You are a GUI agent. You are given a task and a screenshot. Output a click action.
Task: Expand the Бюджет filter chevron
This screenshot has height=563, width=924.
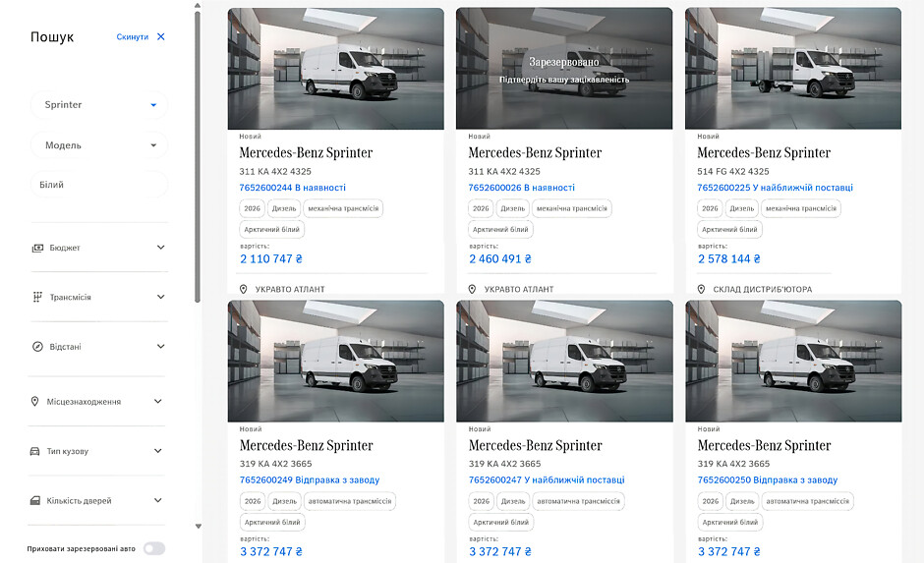[x=161, y=248]
